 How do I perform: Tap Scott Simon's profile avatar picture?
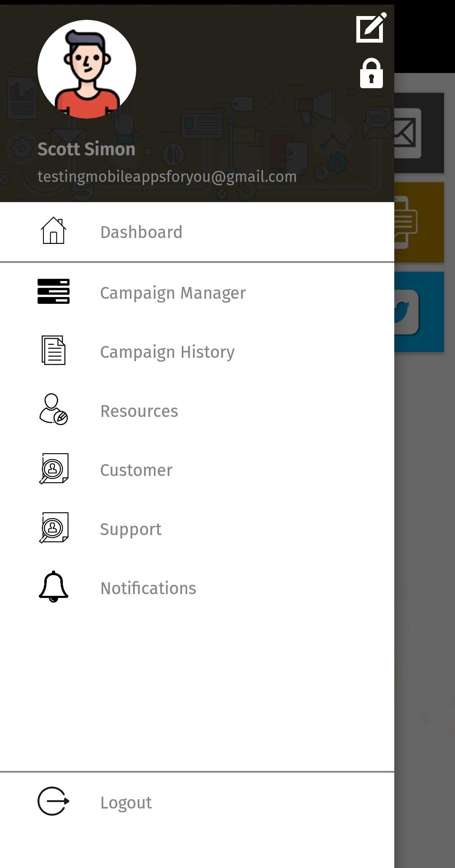(87, 69)
